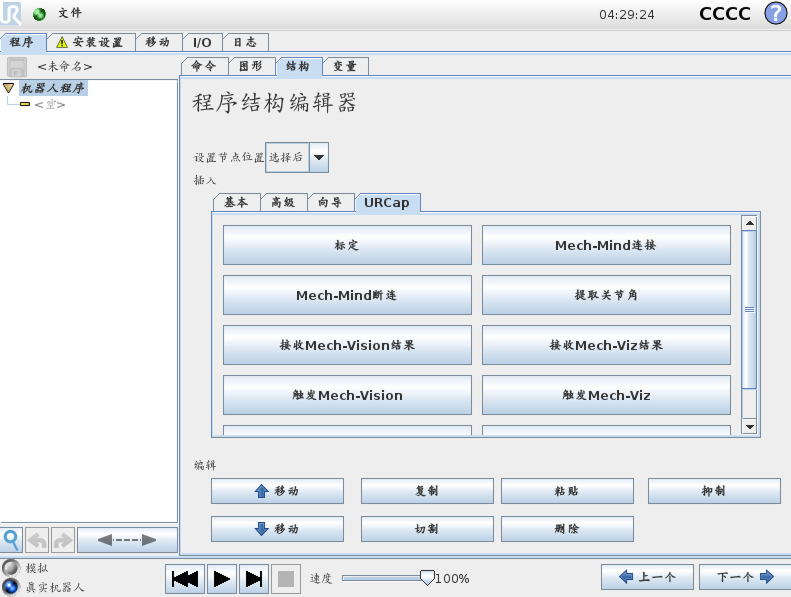The height and width of the screenshot is (597, 791).
Task: Select the 模拟 simulation mode radio button
Action: [x=11, y=568]
